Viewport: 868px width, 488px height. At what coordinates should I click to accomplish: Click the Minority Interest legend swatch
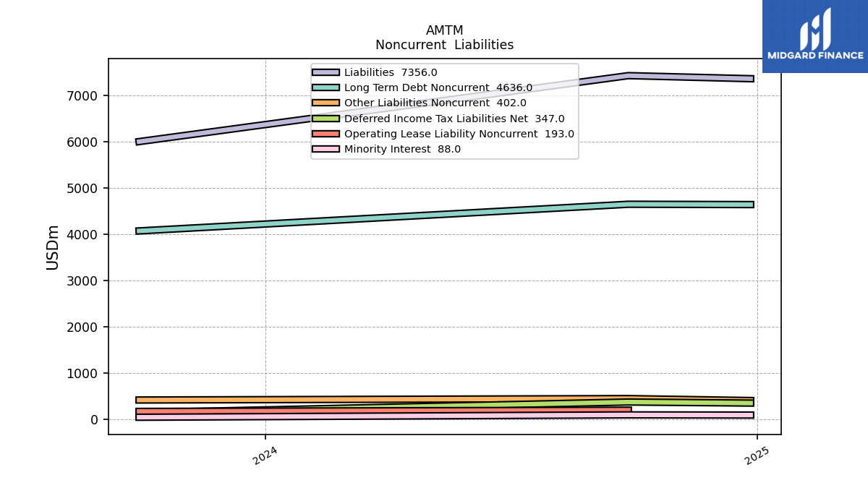325,149
